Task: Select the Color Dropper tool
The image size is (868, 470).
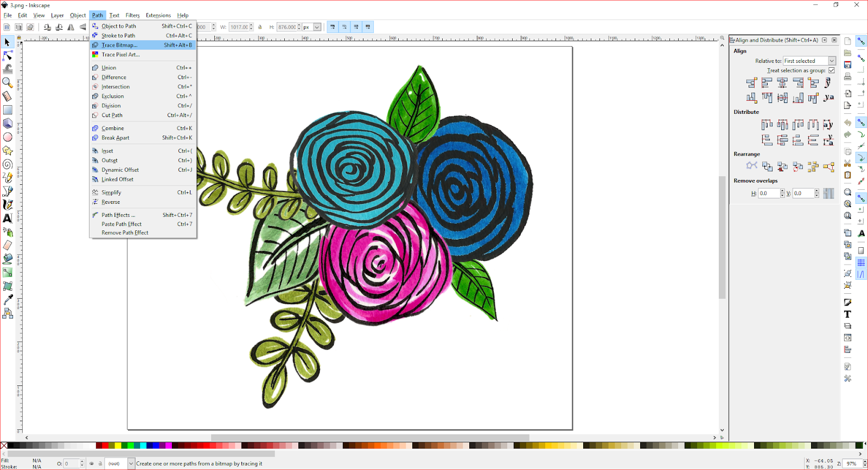Action: coord(8,300)
